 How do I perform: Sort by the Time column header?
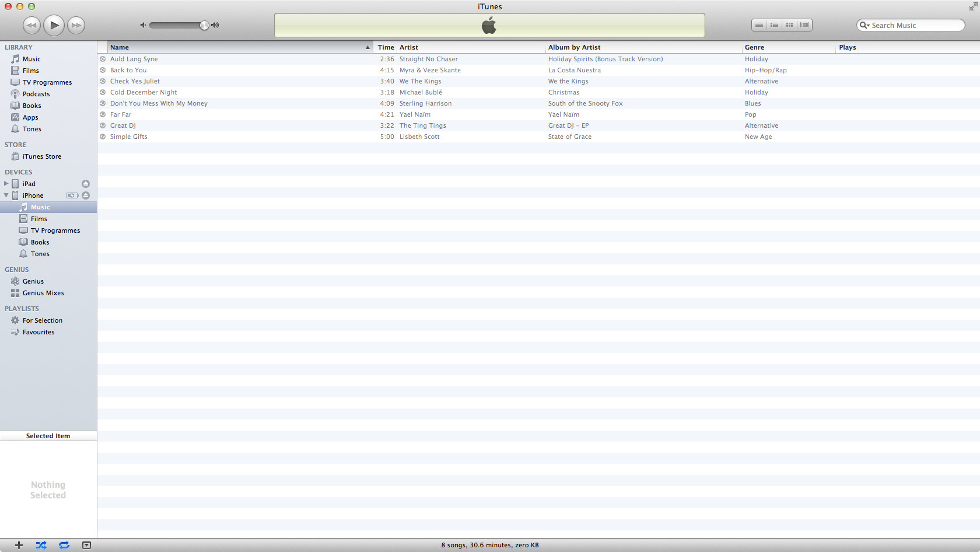386,47
